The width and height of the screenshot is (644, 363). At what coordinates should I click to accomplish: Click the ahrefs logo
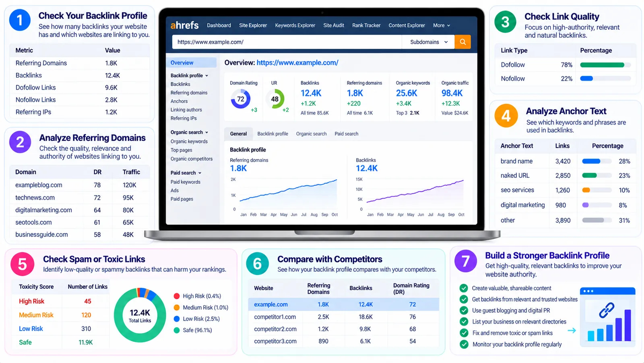point(184,25)
